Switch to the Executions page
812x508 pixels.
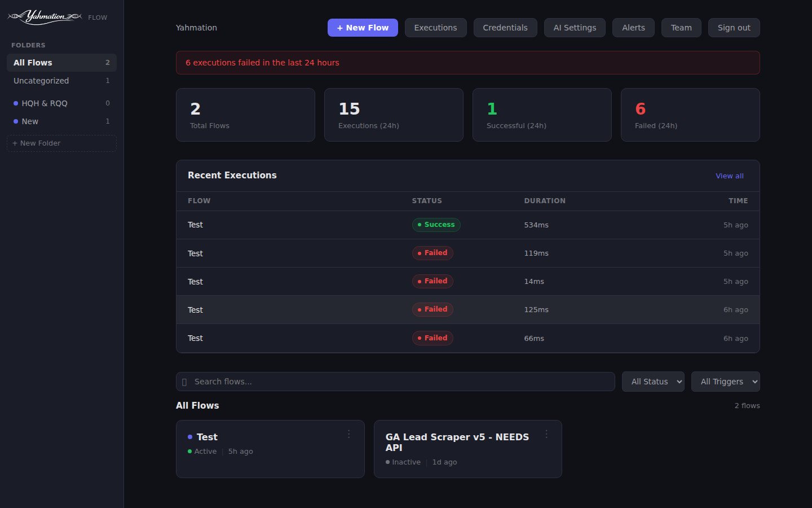(435, 27)
